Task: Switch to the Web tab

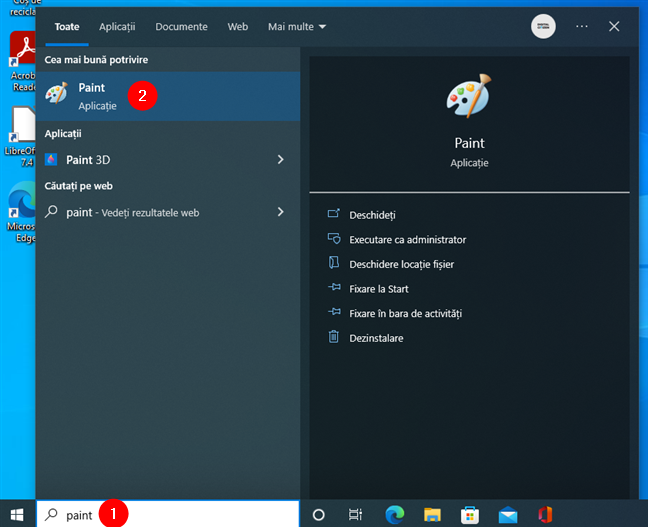Action: click(238, 27)
